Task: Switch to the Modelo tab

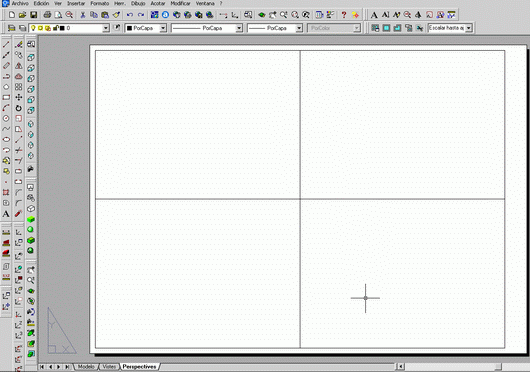Action: click(86, 367)
